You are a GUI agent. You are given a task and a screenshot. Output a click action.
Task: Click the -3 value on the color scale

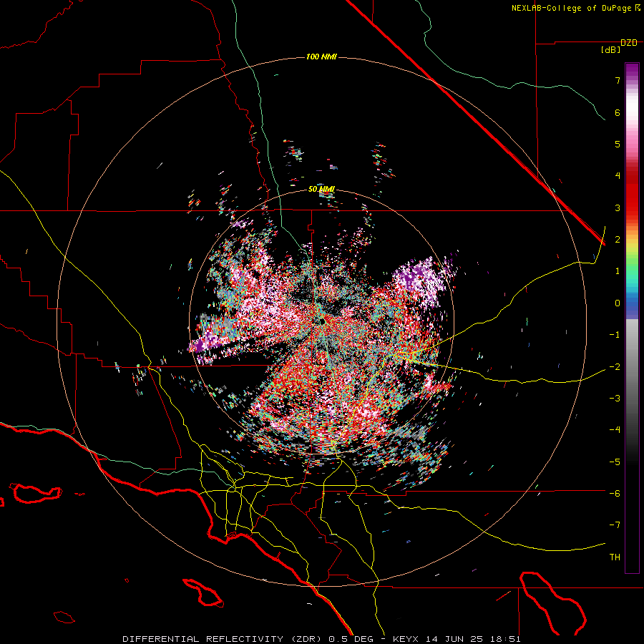[x=615, y=399]
